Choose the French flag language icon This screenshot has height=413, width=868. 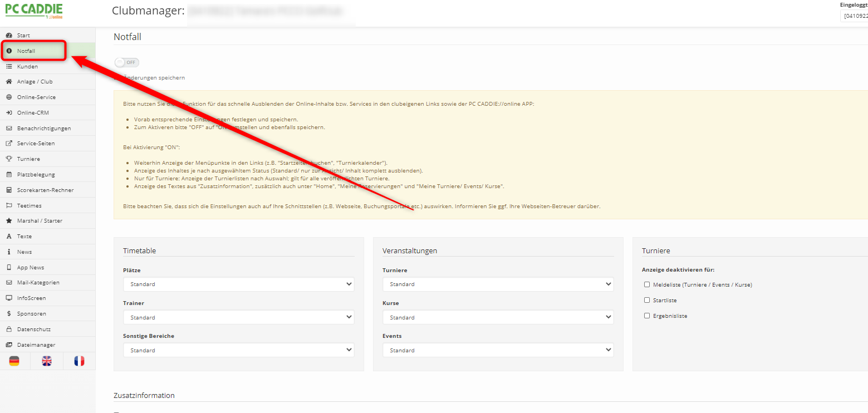point(79,361)
